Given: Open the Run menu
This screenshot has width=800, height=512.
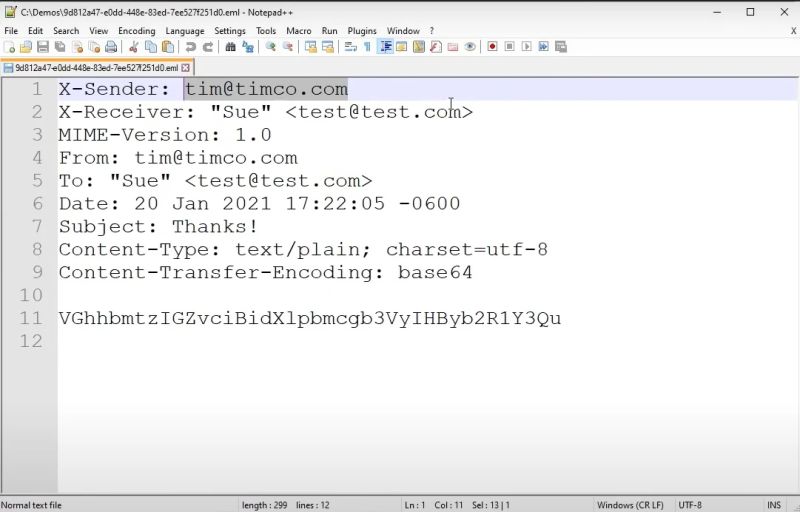Looking at the screenshot, I should coord(330,31).
